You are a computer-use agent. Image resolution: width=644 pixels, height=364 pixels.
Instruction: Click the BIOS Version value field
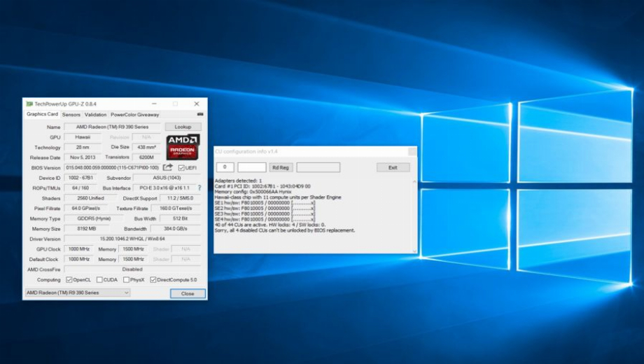pos(112,167)
